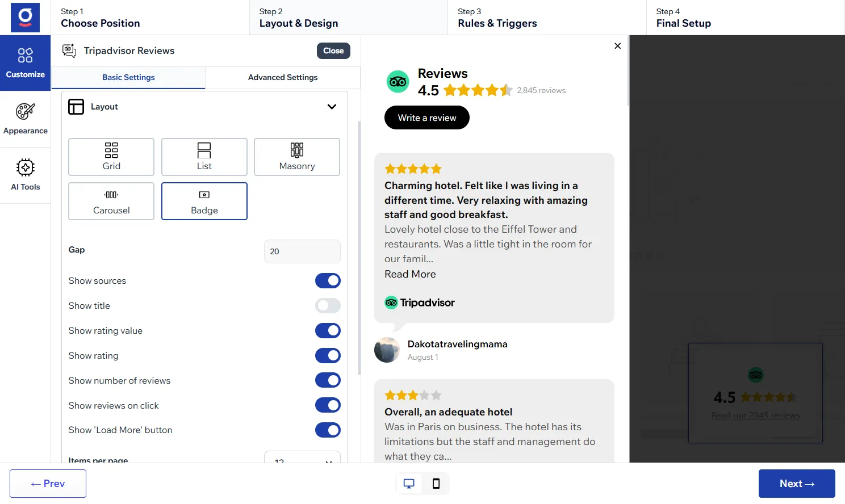Open the Appearance palette section
The height and width of the screenshot is (504, 845).
click(26, 119)
